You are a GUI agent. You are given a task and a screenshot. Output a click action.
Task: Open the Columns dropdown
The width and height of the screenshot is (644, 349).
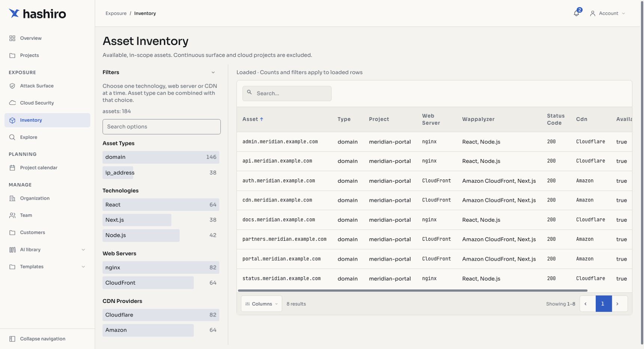point(262,304)
